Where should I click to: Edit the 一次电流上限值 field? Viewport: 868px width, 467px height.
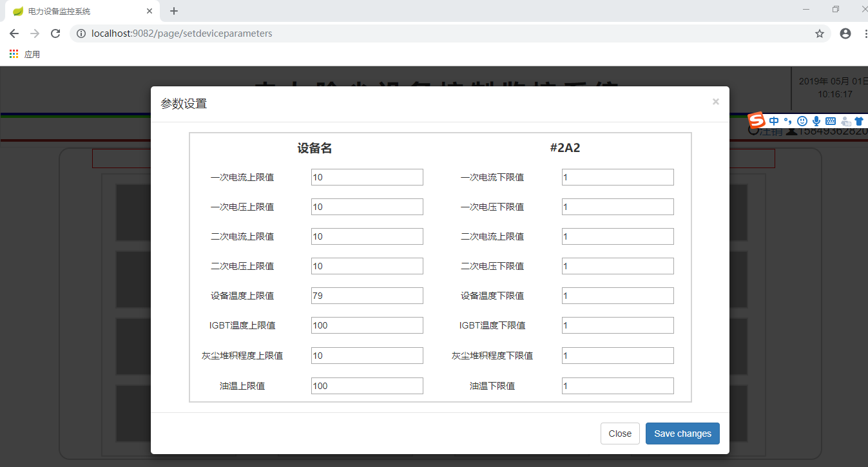[x=367, y=177]
